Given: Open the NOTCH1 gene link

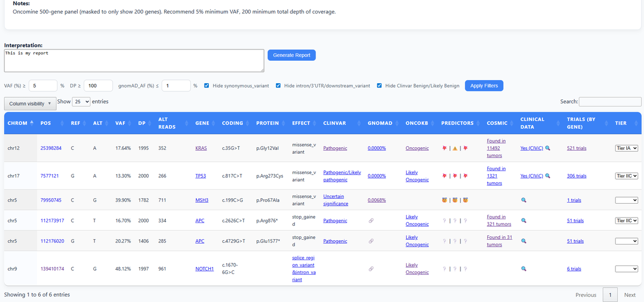Looking at the screenshot, I should click(x=204, y=269).
